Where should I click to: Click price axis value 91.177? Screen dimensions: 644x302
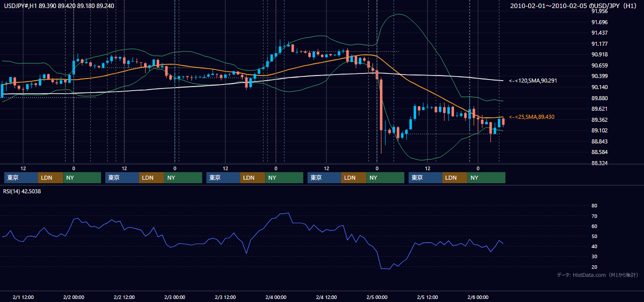click(599, 44)
